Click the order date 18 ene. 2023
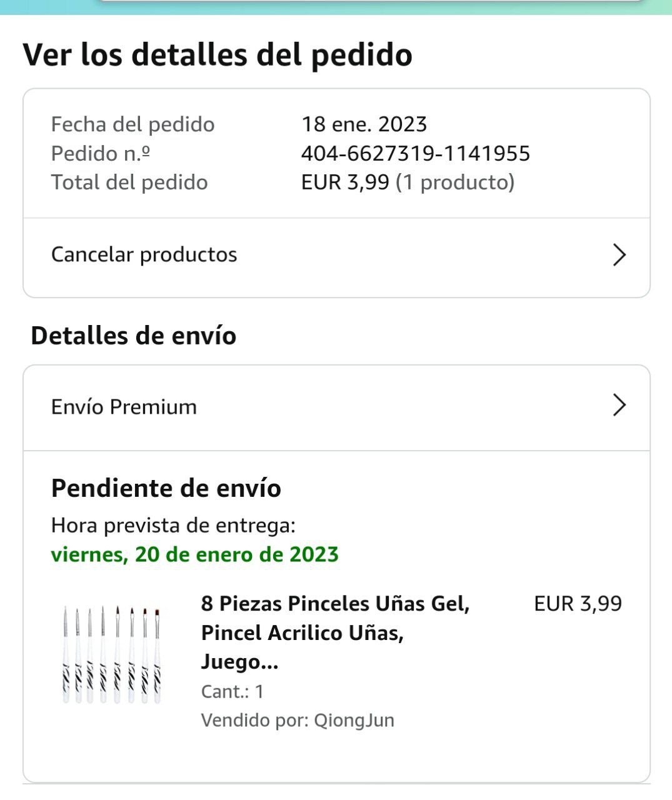This screenshot has height=800, width=672. pyautogui.click(x=364, y=124)
